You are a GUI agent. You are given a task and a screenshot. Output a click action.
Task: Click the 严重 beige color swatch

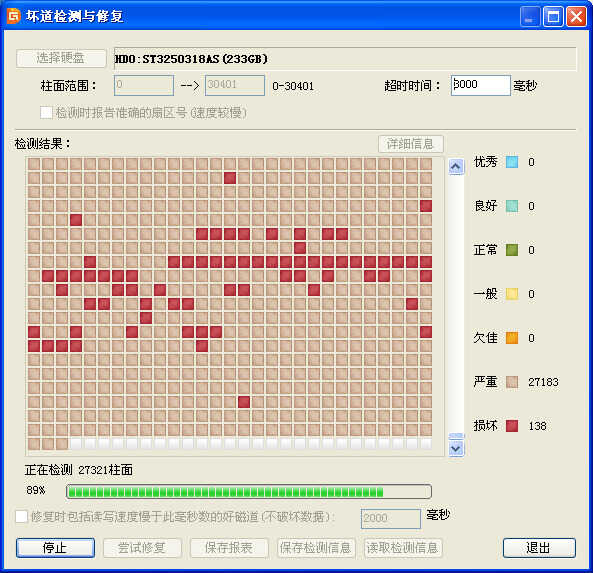(x=512, y=382)
